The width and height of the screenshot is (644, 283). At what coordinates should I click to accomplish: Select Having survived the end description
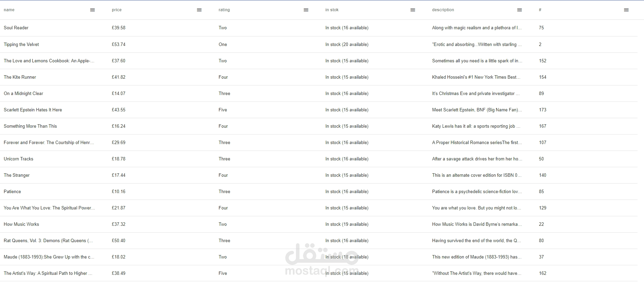(x=476, y=241)
